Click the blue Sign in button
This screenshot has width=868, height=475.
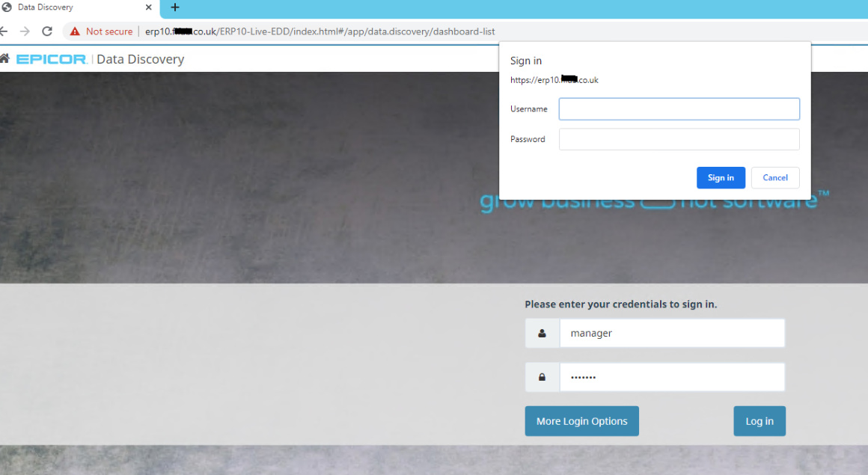pos(721,178)
